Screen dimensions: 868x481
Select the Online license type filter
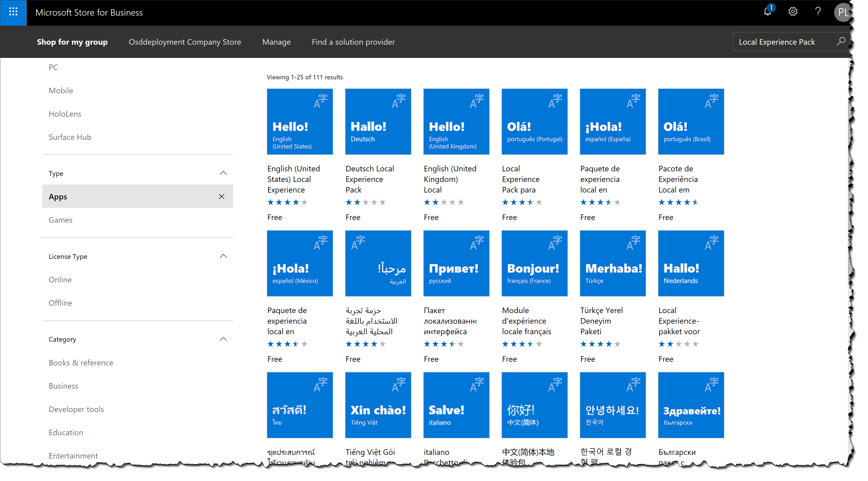coord(60,280)
